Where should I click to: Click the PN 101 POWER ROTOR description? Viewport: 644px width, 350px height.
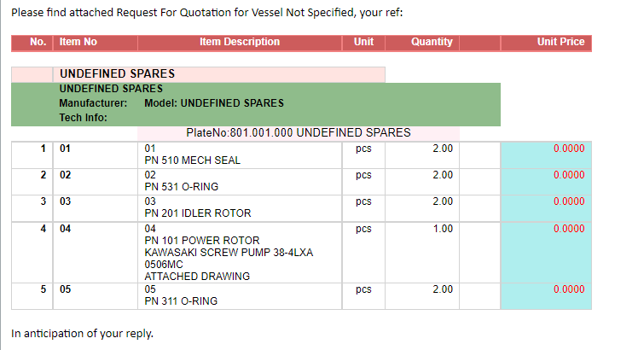pyautogui.click(x=202, y=241)
